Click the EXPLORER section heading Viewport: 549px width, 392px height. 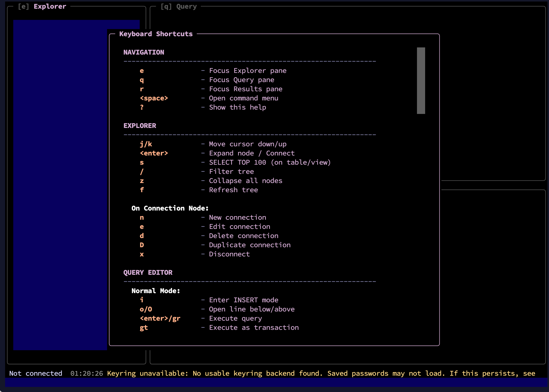click(140, 126)
